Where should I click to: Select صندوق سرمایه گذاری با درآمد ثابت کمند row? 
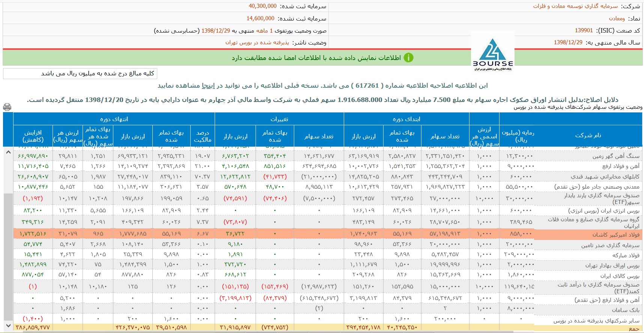pyautogui.click(x=598, y=288)
